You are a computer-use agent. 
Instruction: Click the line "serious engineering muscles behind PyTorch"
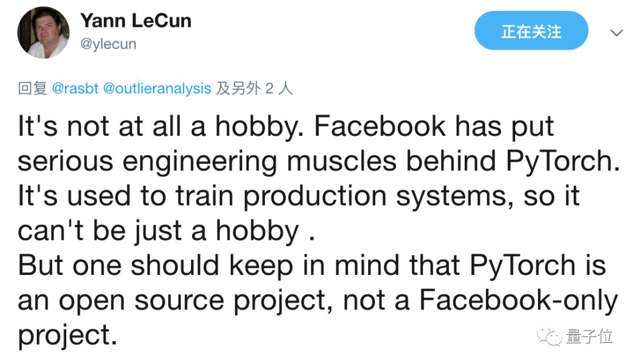click(318, 161)
